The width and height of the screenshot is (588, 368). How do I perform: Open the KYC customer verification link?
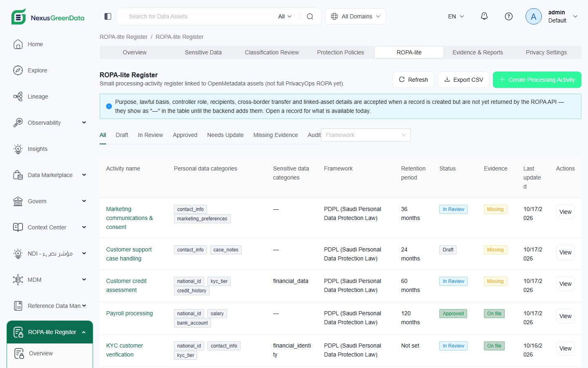point(125,350)
